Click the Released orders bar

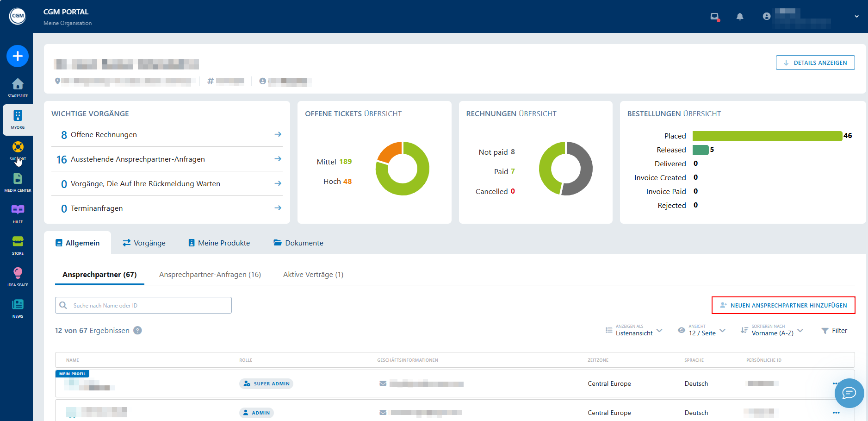701,150
